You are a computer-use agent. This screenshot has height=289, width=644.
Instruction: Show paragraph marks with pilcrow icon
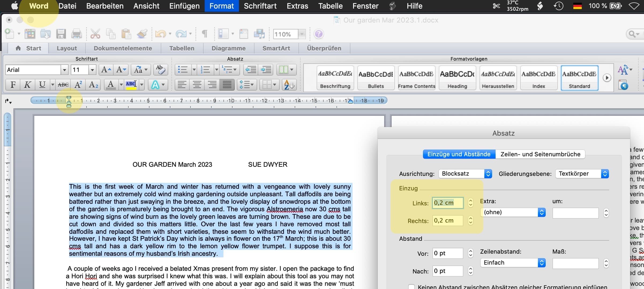coord(204,34)
